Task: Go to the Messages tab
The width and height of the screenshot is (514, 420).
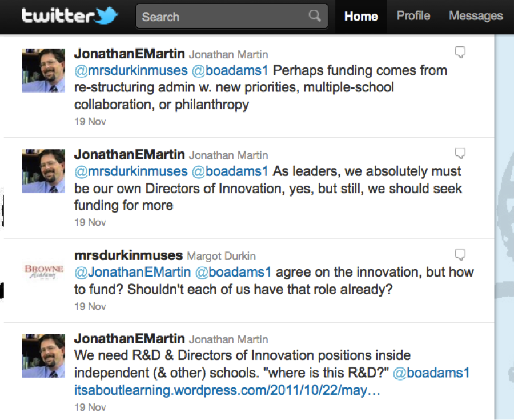Action: pos(476,16)
